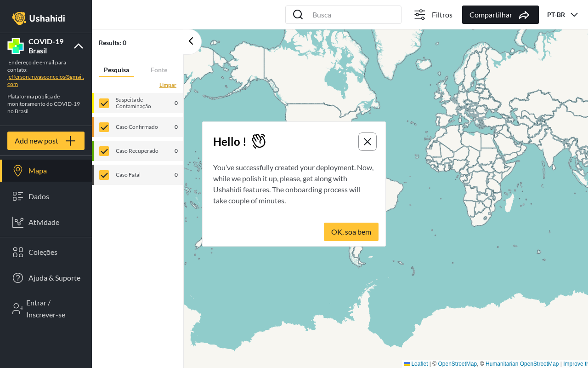588x368 pixels.
Task: Click the COVID-19 Brasil deployment logo
Action: pyautogui.click(x=16, y=46)
